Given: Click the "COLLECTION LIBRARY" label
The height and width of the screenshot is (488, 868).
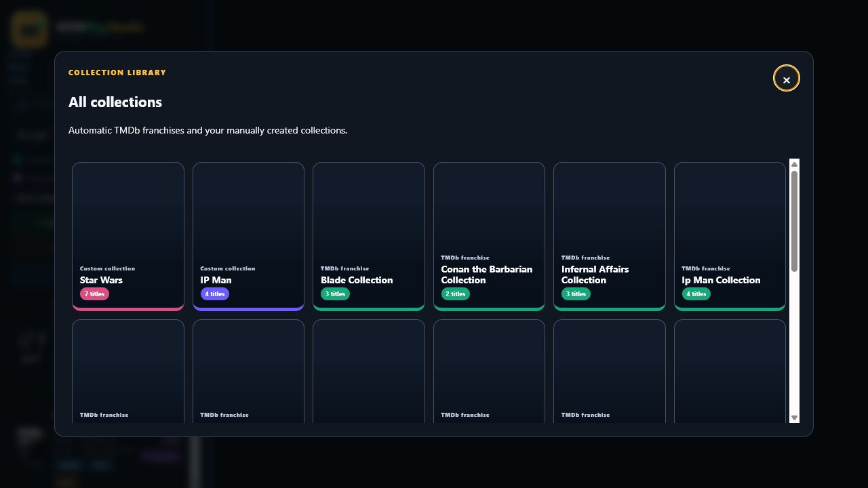Looking at the screenshot, I should pyautogui.click(x=117, y=73).
